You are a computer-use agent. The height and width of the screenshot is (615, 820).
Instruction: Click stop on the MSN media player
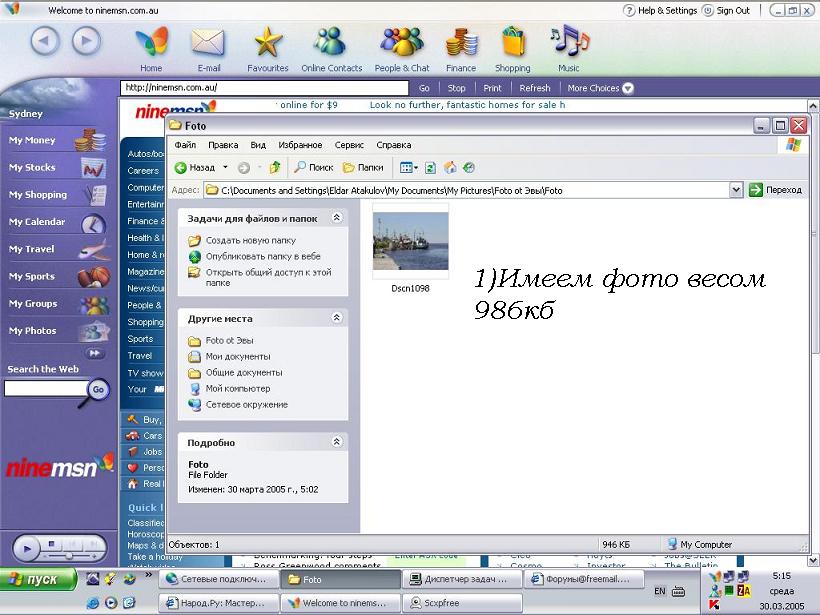[51, 544]
